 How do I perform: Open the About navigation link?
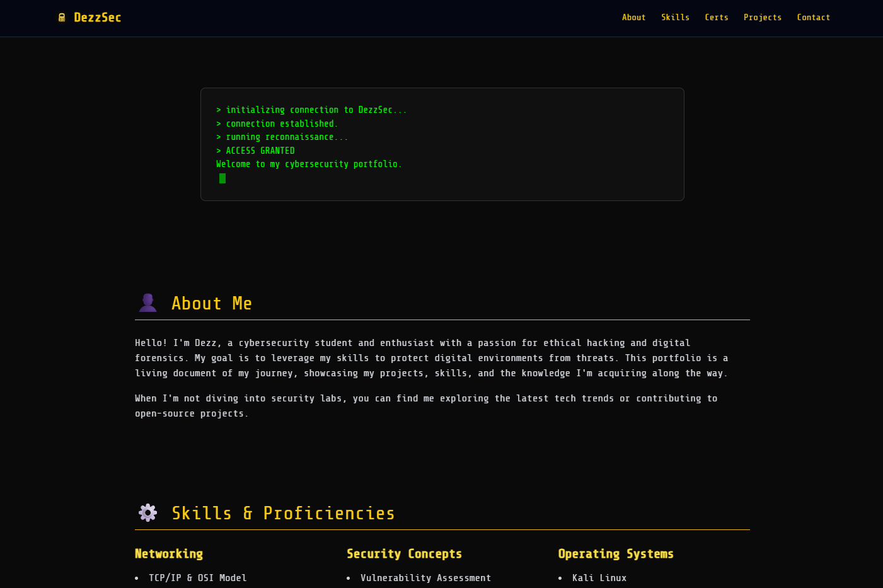tap(633, 18)
